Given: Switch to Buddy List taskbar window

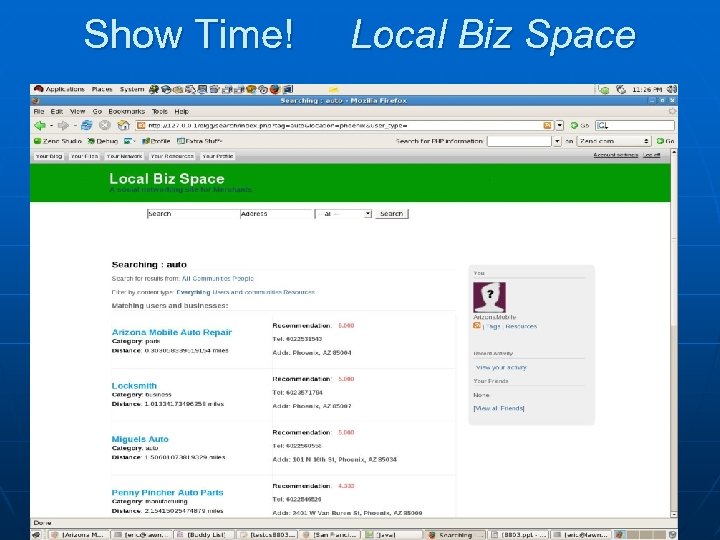Looking at the screenshot, I should point(204,534).
